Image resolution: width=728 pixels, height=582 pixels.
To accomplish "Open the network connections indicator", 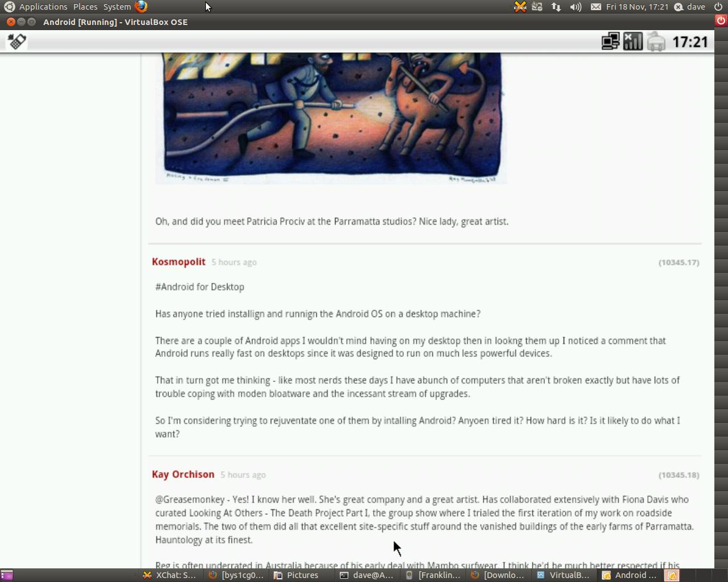I will pyautogui.click(x=556, y=7).
